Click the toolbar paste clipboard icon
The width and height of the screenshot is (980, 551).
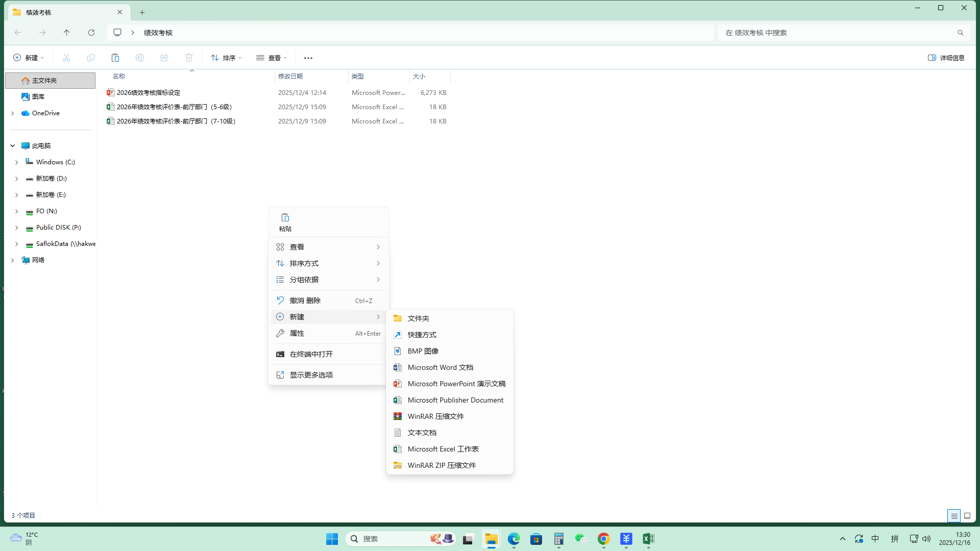[x=115, y=58]
